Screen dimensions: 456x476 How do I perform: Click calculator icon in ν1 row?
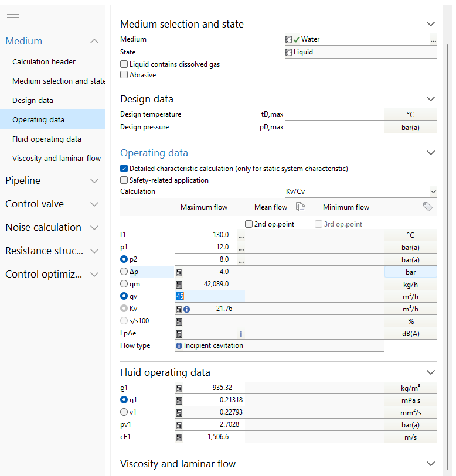[x=179, y=413]
